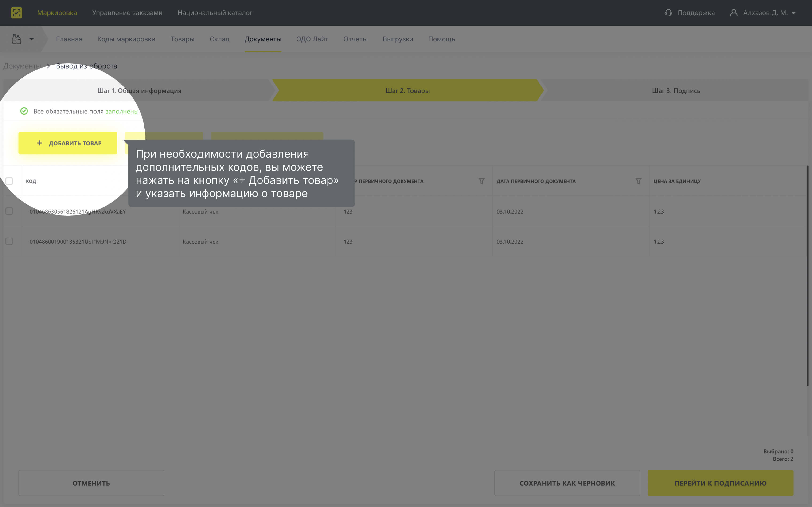Open the Помощь tab

coord(441,39)
